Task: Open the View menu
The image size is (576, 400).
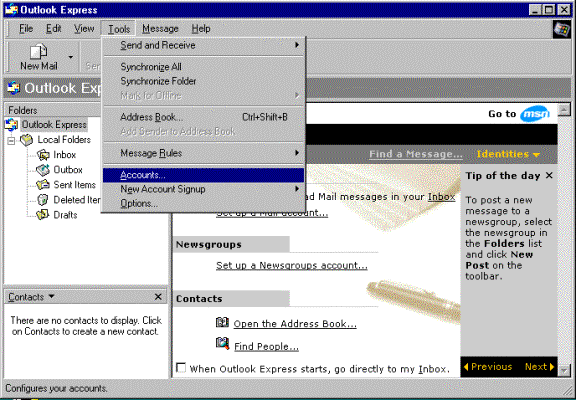Action: (84, 29)
